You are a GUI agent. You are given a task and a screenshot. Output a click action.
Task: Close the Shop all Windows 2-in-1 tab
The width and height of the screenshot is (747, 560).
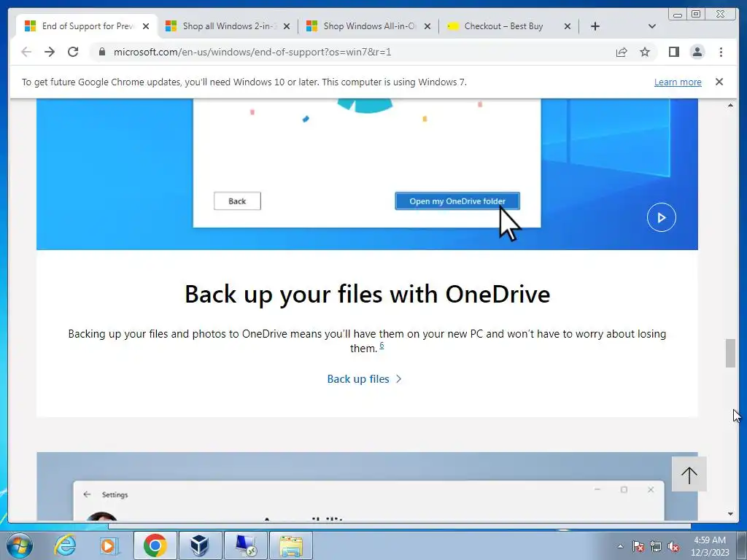click(286, 26)
